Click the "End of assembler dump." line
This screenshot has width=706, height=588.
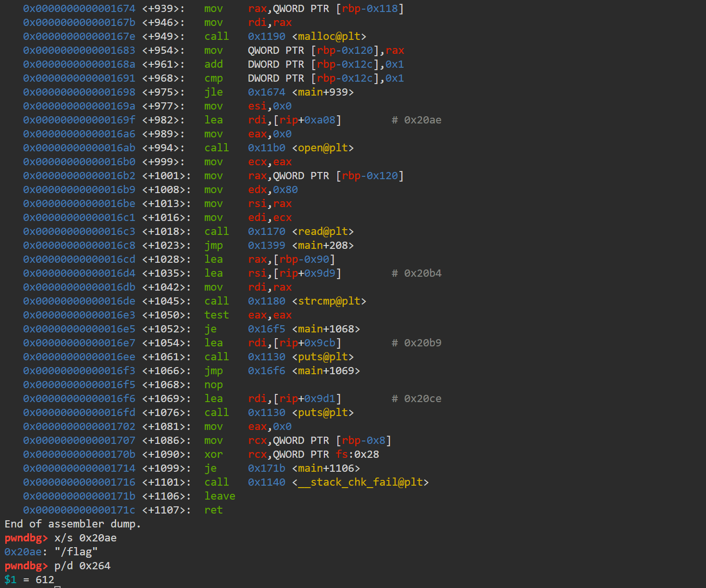click(73, 524)
